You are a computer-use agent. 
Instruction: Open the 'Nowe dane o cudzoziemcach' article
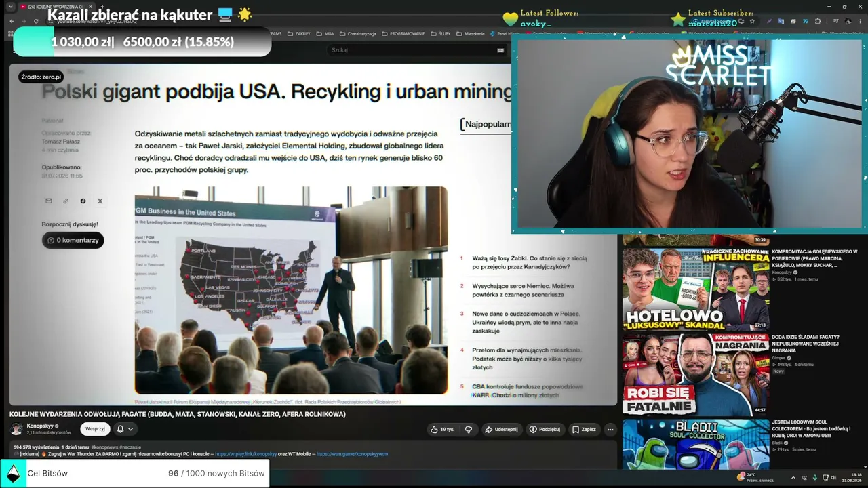(525, 323)
